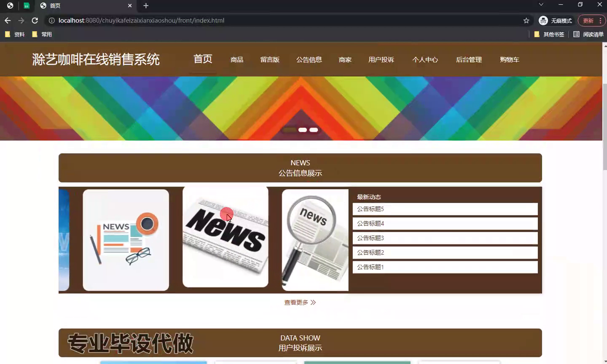Select the second carousel indicator dot
Image resolution: width=607 pixels, height=364 pixels.
(302, 130)
